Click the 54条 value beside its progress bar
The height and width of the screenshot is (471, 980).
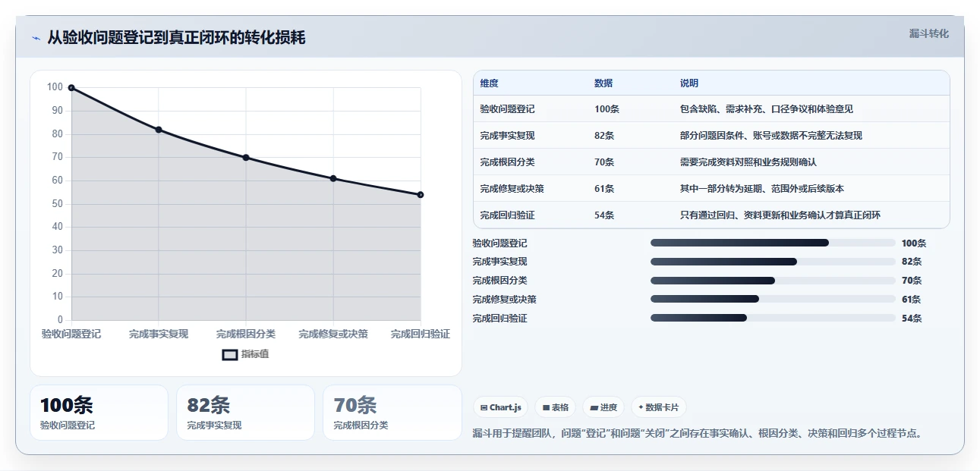tap(912, 319)
